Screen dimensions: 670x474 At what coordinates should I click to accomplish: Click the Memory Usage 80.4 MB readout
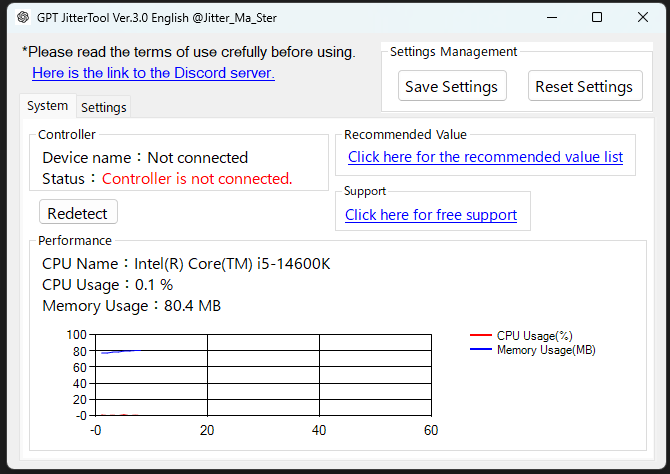coord(131,306)
